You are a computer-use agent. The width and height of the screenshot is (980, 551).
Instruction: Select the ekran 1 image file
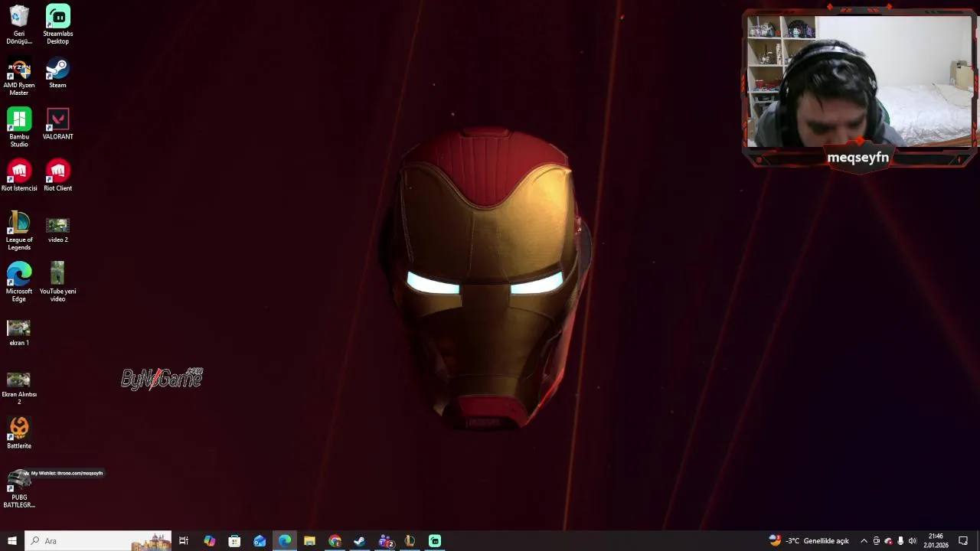click(x=19, y=333)
